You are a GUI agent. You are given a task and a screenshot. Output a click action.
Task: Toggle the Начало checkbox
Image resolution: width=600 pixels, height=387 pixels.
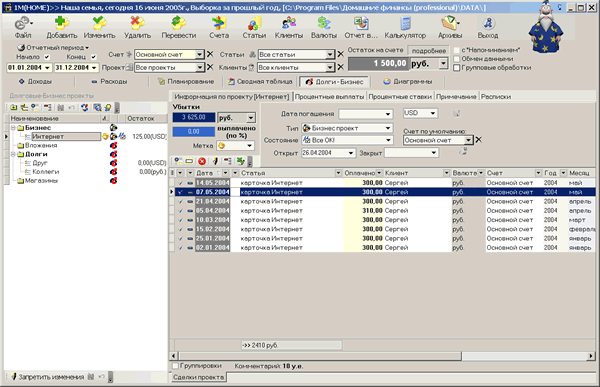point(47,57)
